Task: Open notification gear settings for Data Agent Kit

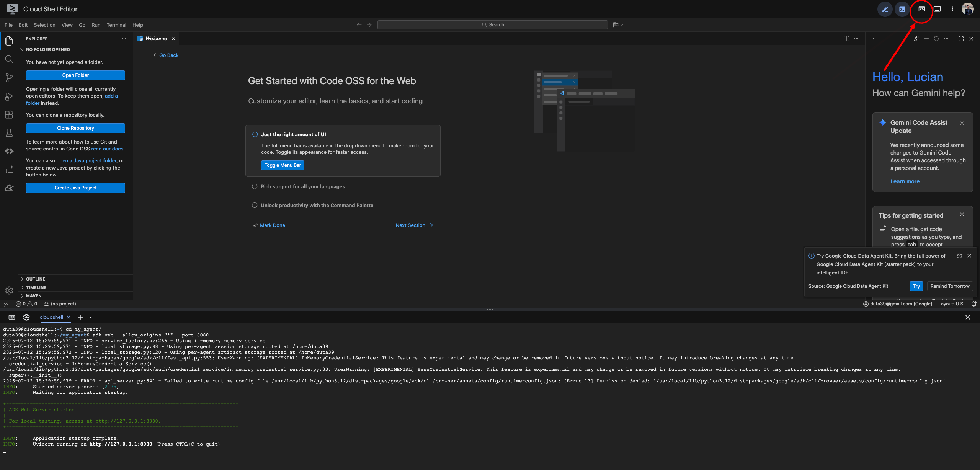Action: click(x=959, y=256)
